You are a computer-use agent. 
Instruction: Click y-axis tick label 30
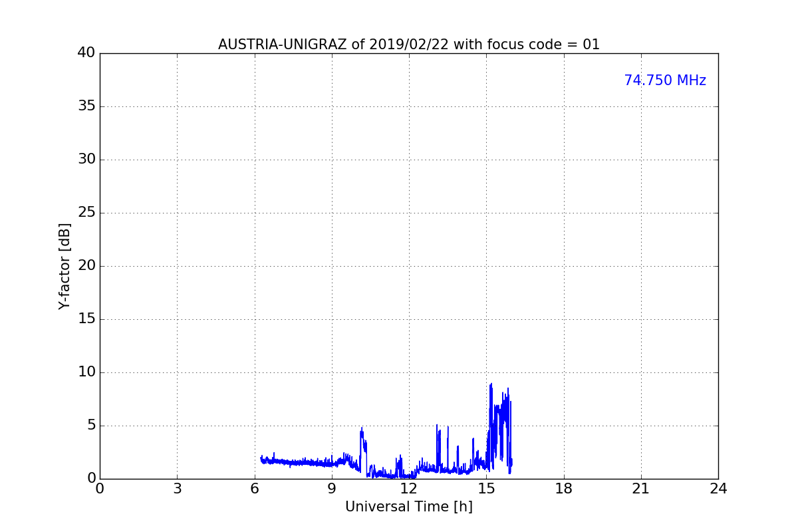(x=86, y=160)
